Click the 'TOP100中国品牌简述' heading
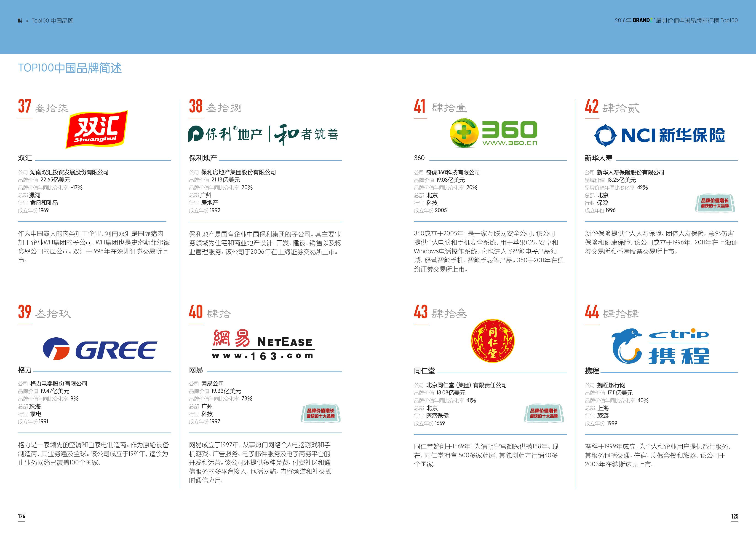The image size is (756, 535). tap(70, 68)
